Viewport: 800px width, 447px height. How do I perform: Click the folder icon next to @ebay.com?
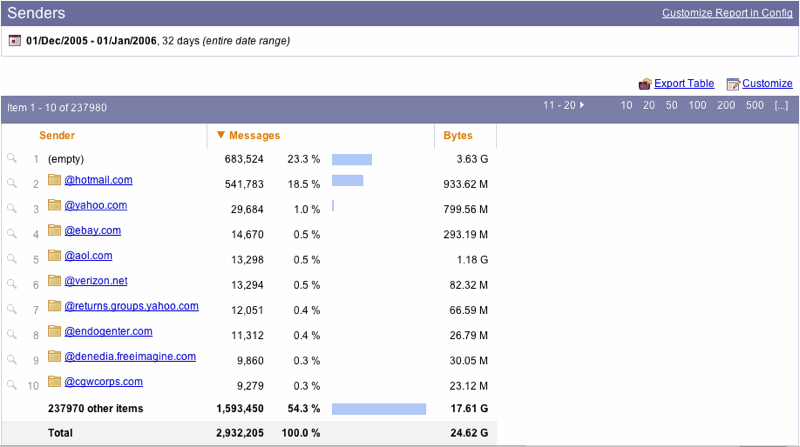point(55,231)
